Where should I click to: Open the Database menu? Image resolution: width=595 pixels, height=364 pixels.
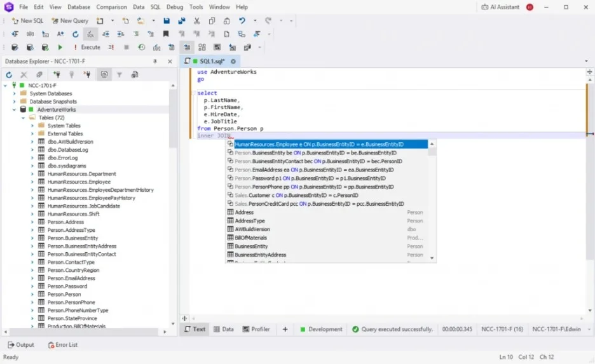(x=79, y=7)
